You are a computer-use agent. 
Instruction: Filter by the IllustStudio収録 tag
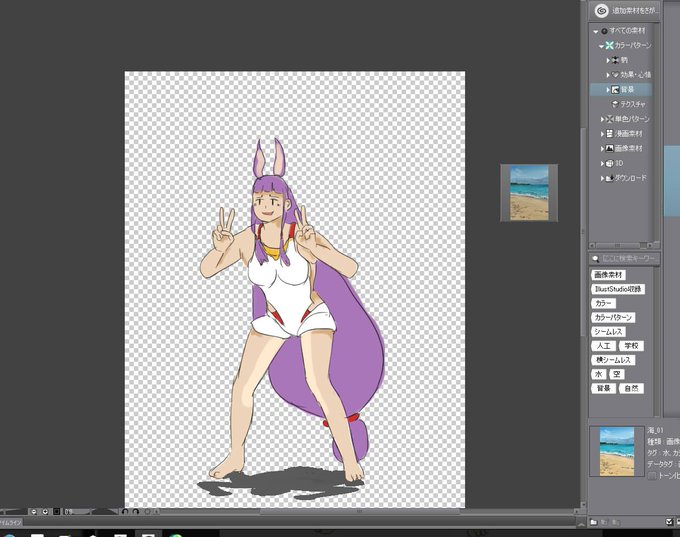(618, 289)
